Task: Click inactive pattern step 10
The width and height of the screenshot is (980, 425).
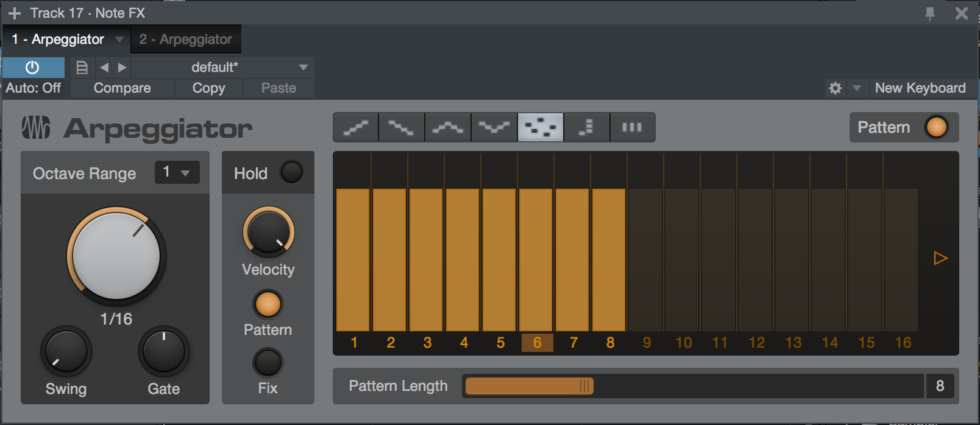Action: pos(683,260)
